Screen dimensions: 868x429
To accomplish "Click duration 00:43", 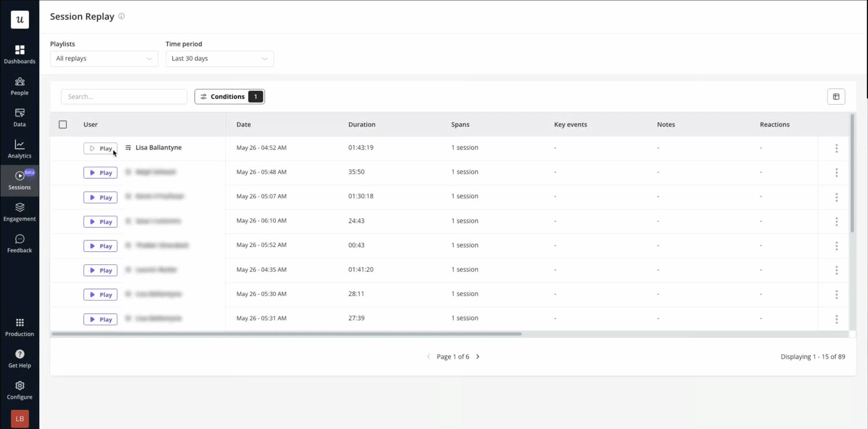I will coord(356,245).
